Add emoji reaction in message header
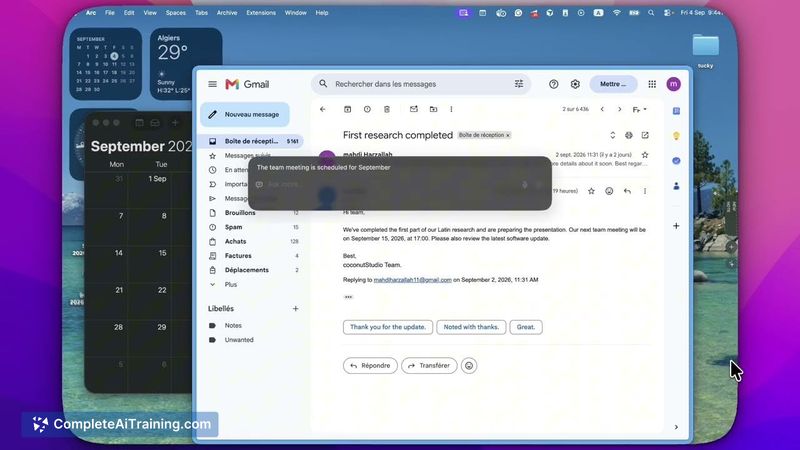The height and width of the screenshot is (450, 800). pos(609,191)
